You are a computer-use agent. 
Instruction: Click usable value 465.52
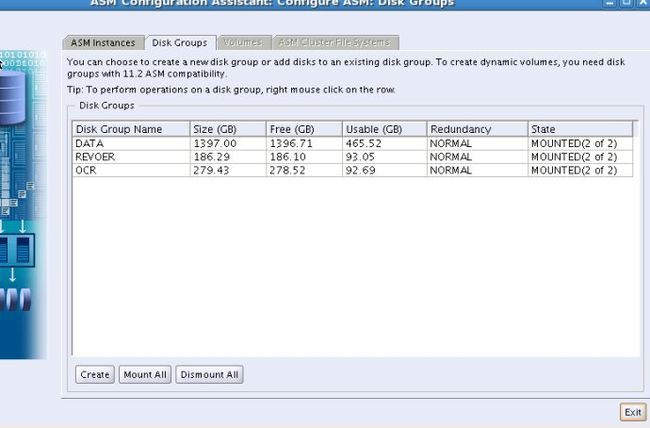point(364,143)
